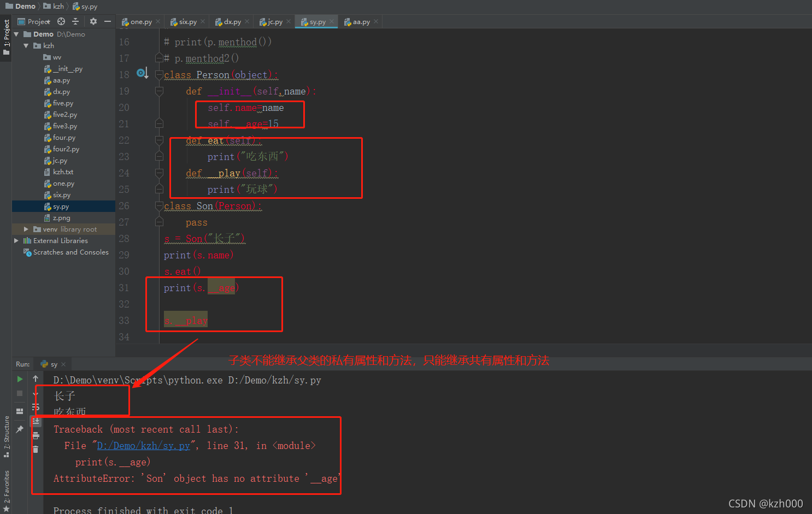This screenshot has height=514, width=812.
Task: Clear all console output
Action: [36, 448]
